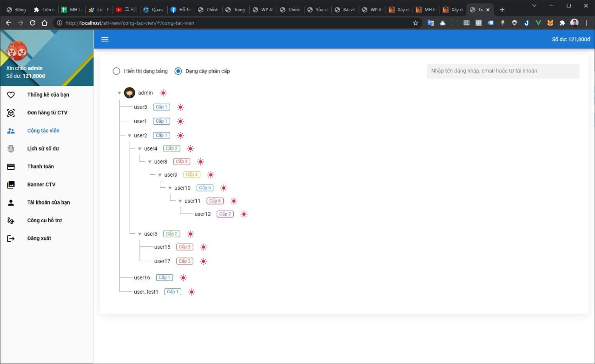Collapse the user2 tree branch
Viewport: 595px width, 364px height.
tap(130, 136)
